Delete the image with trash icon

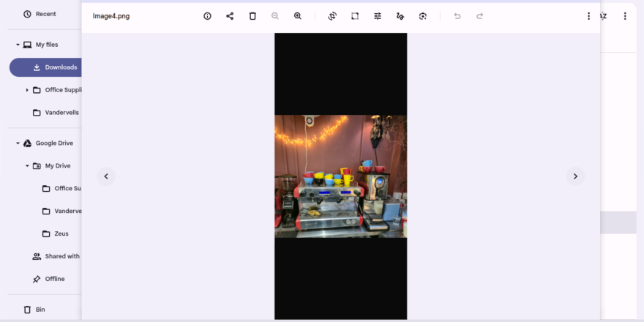[x=252, y=16]
